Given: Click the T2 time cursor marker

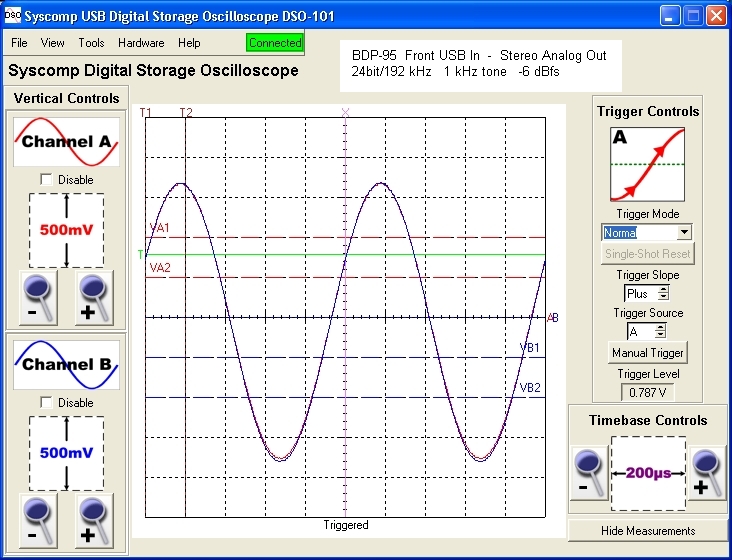Looking at the screenshot, I should (x=186, y=112).
